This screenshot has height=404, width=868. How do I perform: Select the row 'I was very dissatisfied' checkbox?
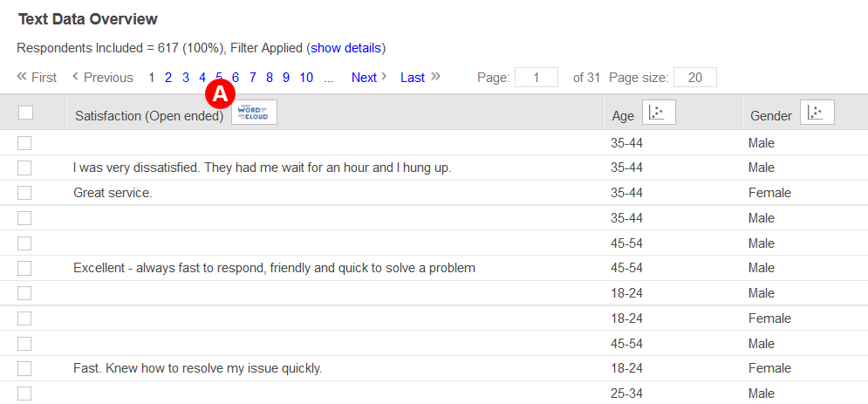24,168
